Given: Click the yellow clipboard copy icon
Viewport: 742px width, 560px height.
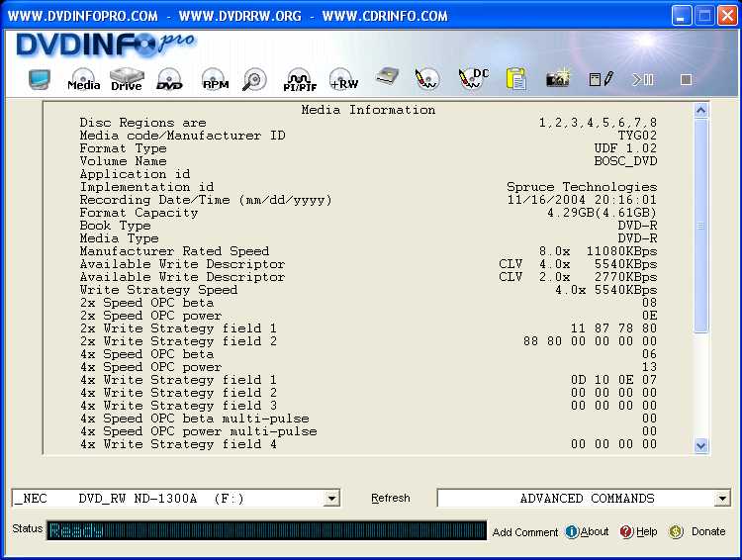Looking at the screenshot, I should pyautogui.click(x=516, y=78).
